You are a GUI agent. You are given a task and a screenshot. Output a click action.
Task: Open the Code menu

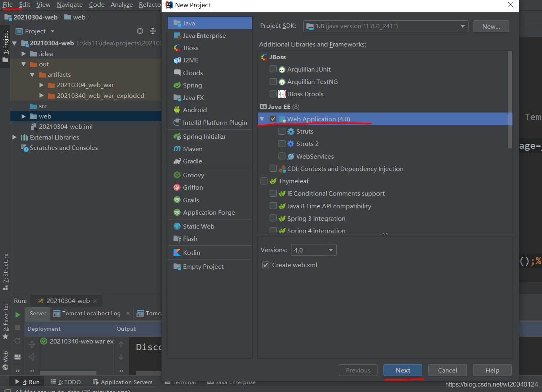97,5
